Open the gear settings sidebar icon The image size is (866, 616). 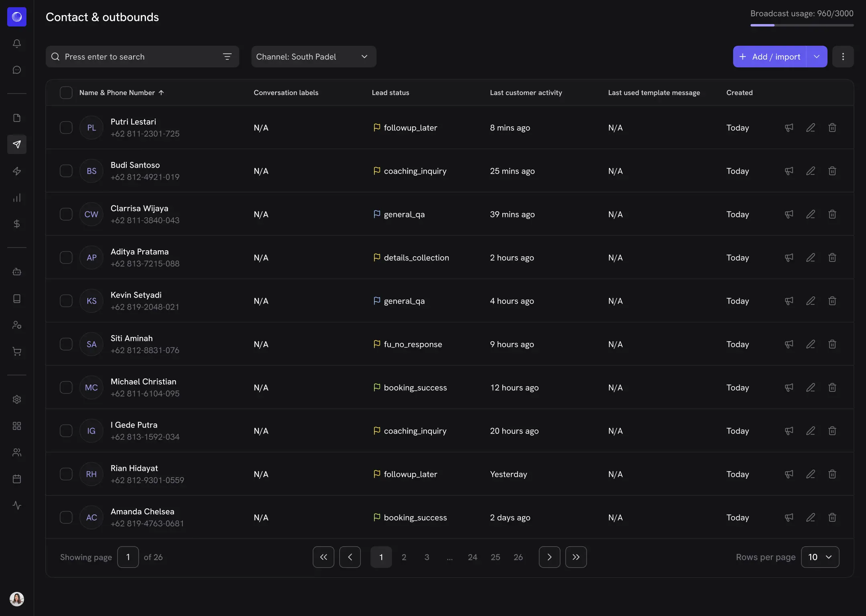click(17, 399)
